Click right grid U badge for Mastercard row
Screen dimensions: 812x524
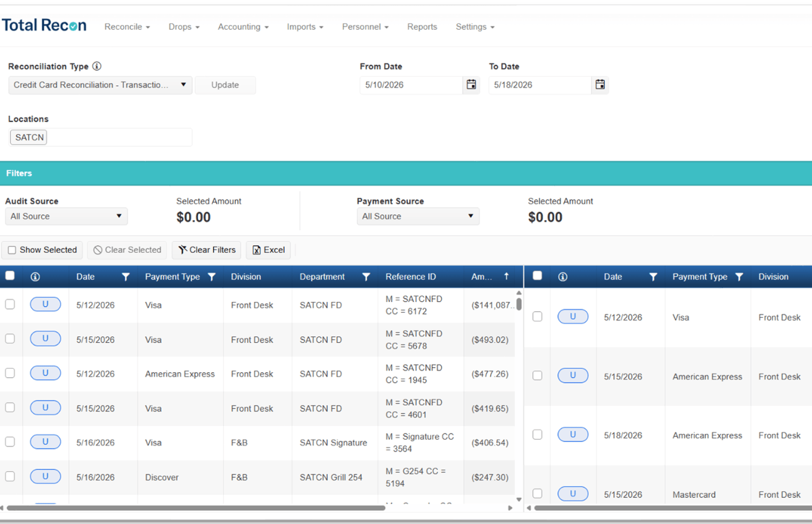[x=573, y=494]
